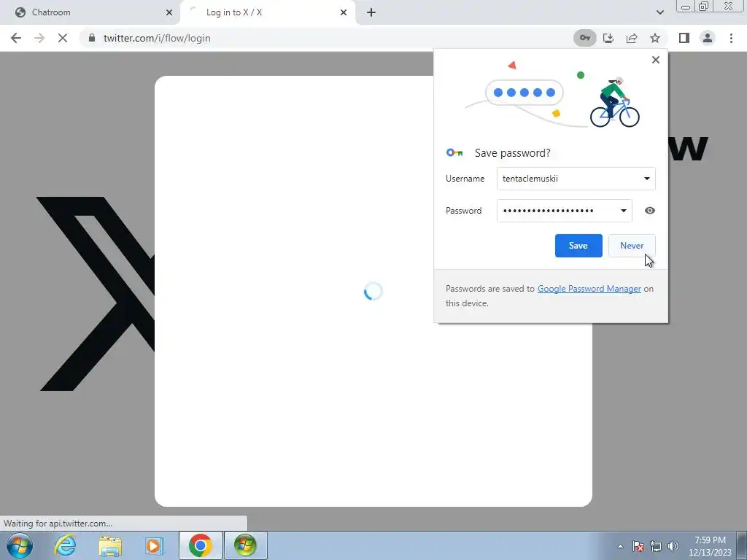
Task: Click the tentaclemuskii username field
Action: [576, 179]
